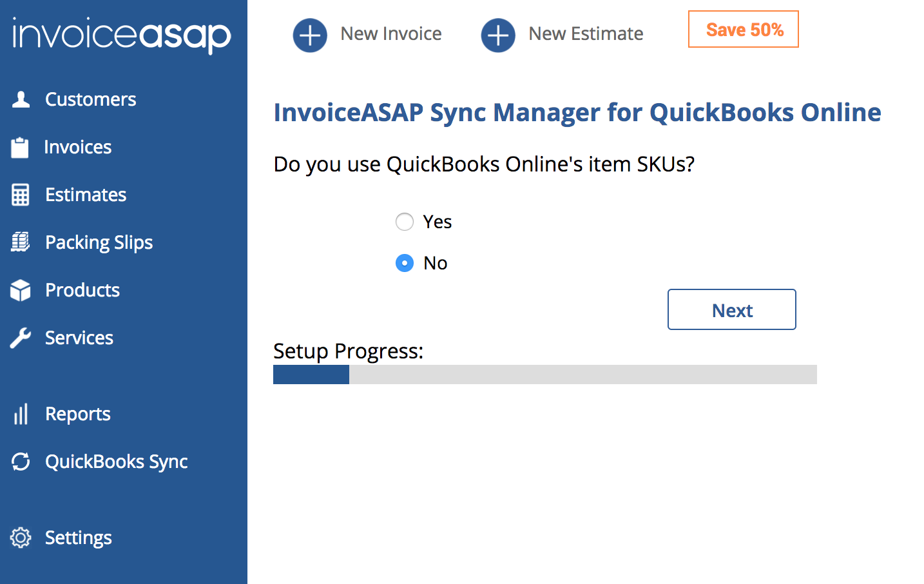Open the Invoices section label
This screenshot has height=584, width=924.
[78, 147]
